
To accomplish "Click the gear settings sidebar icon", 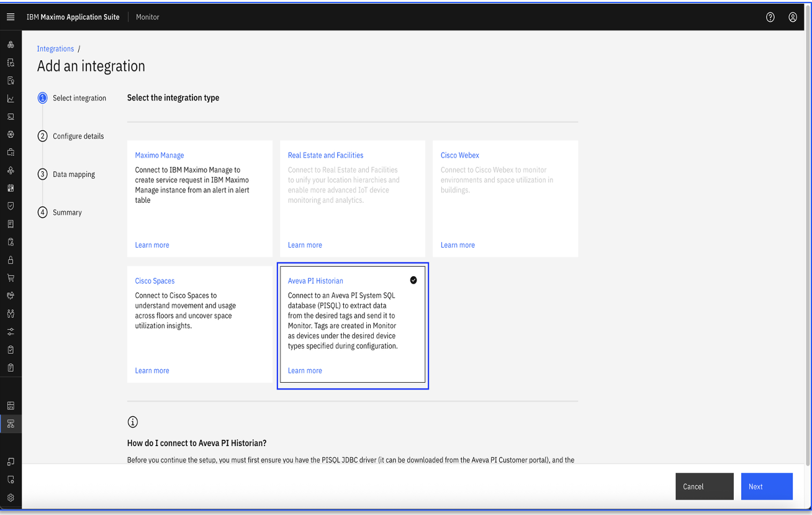I will click(11, 498).
